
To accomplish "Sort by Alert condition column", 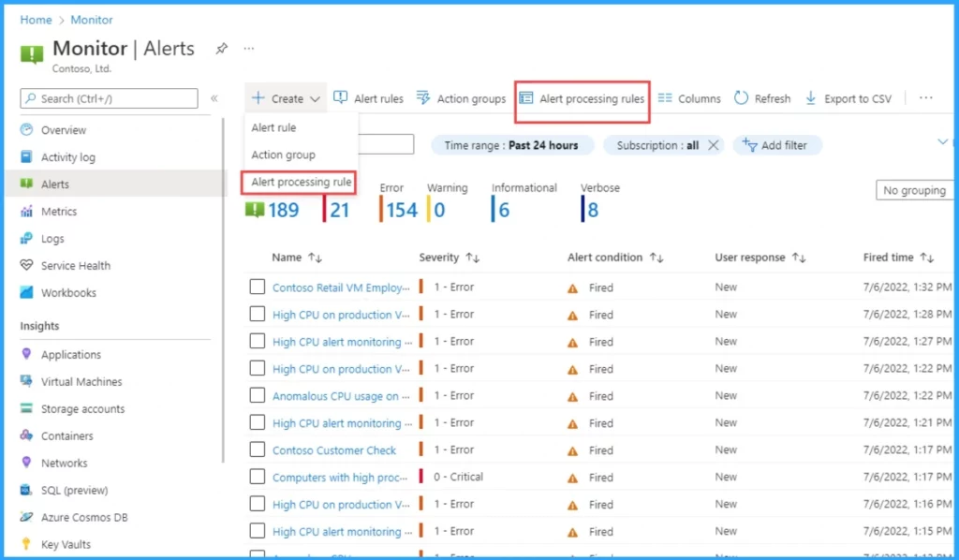I will pyautogui.click(x=615, y=258).
